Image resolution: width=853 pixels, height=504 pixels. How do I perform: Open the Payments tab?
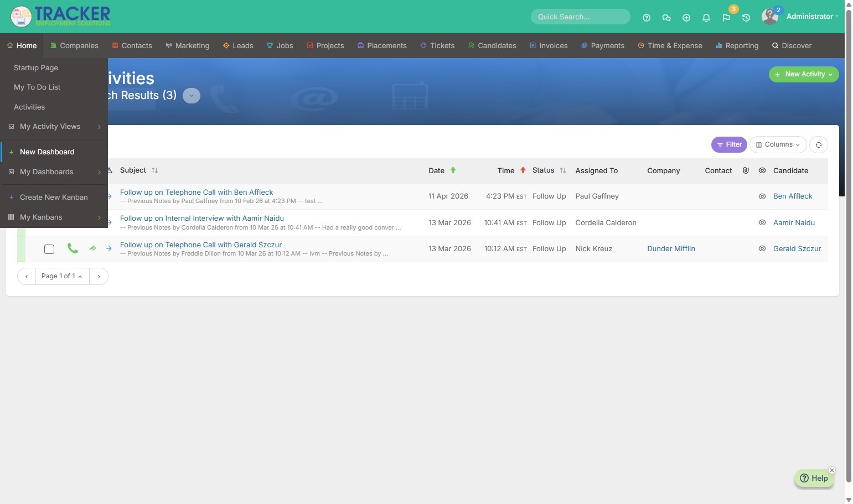pos(602,46)
